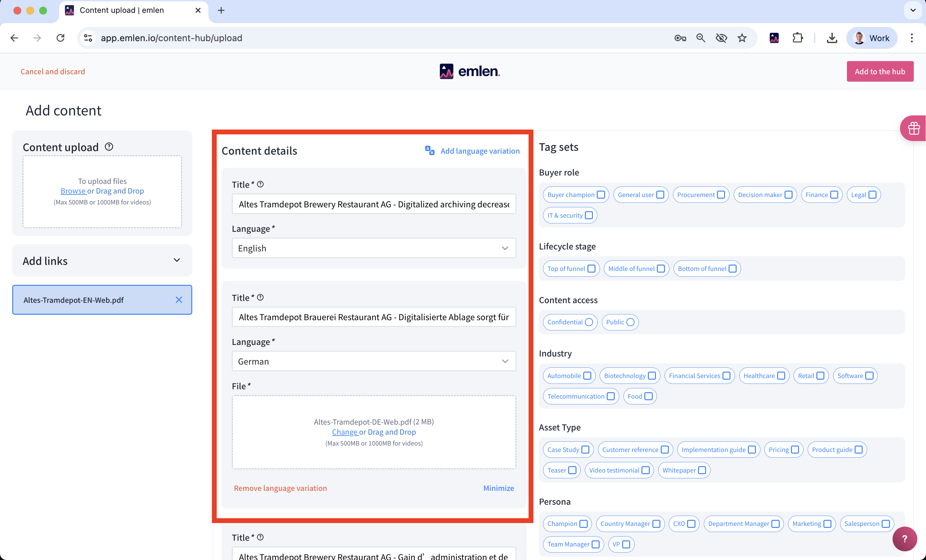Check the Buyer champion tag

tap(601, 195)
